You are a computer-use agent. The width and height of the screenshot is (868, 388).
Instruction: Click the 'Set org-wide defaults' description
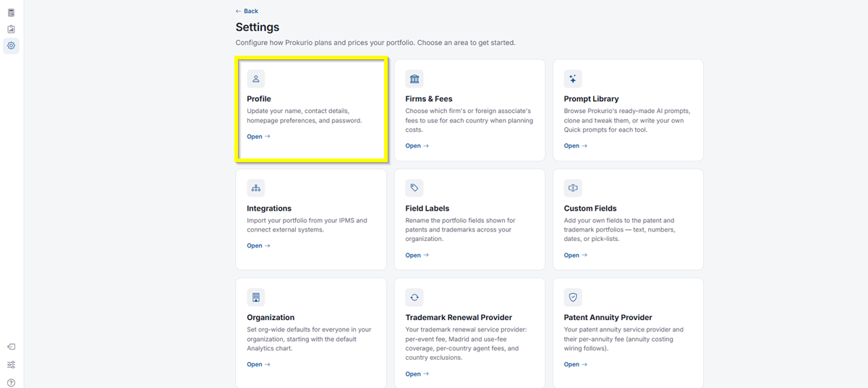coord(309,339)
